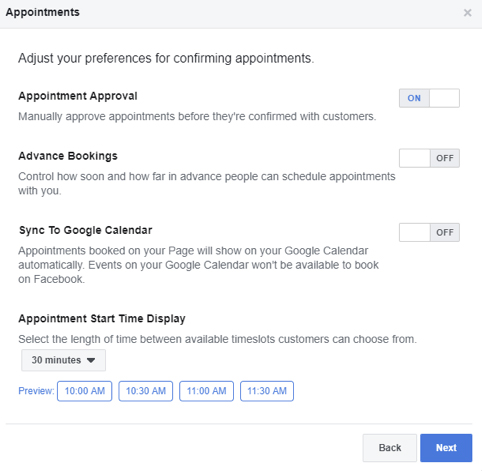Click the 'Manually approve appointments' description
This screenshot has height=471, width=482.
pyautogui.click(x=197, y=116)
